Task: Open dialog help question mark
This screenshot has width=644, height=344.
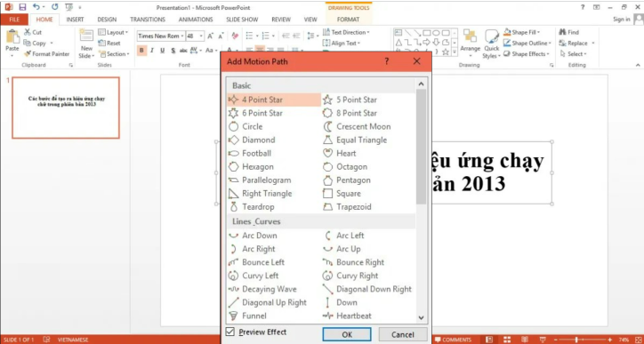Action: (x=386, y=61)
